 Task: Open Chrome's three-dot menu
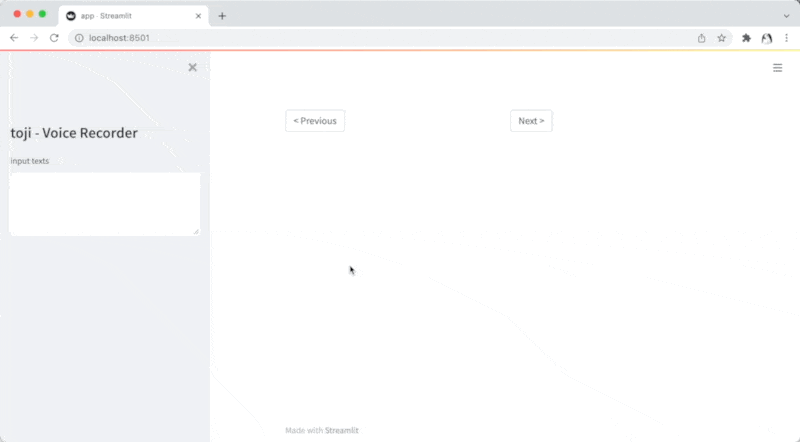[x=786, y=38]
